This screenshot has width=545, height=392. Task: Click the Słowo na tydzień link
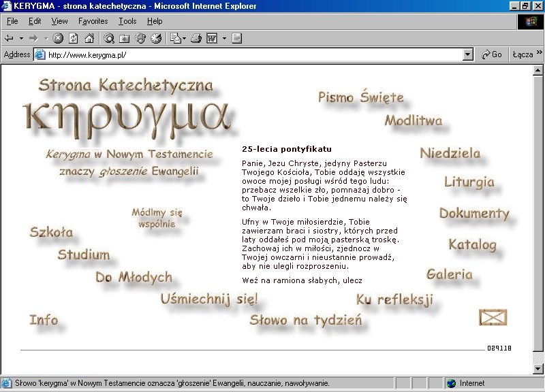coord(305,320)
